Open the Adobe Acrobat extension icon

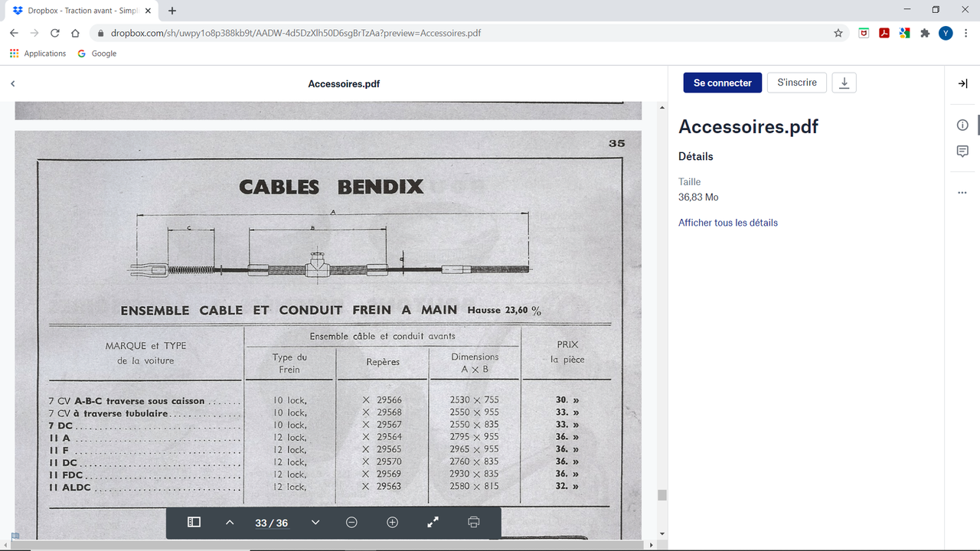click(884, 33)
